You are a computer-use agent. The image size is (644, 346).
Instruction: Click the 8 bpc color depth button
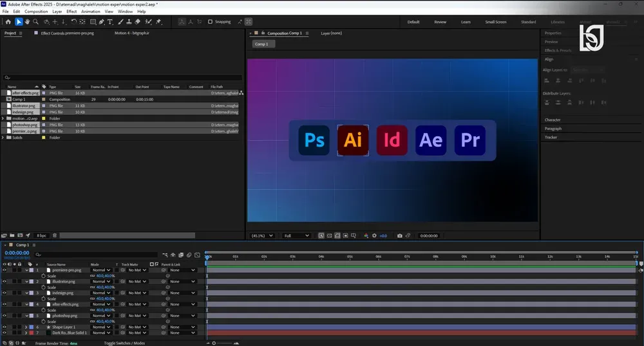point(41,235)
